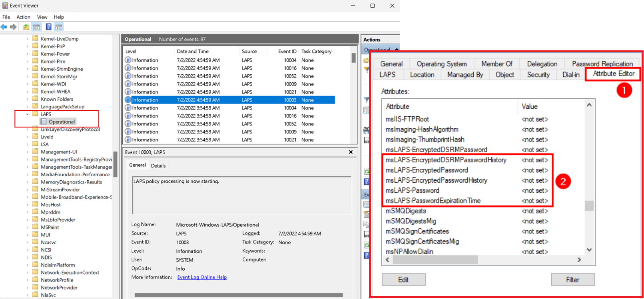This screenshot has width=644, height=299.
Task: Open the File menu
Action: point(6,17)
